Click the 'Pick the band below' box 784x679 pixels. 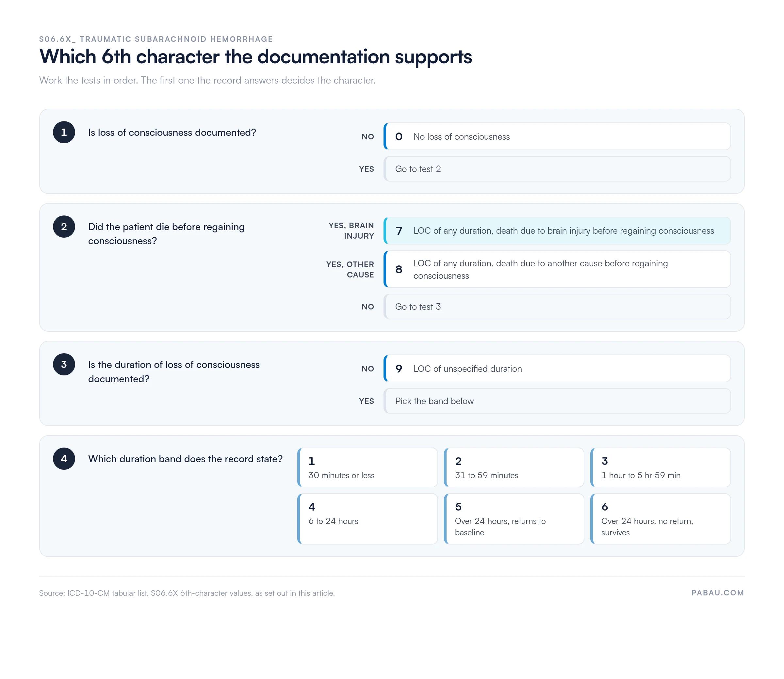pos(557,401)
